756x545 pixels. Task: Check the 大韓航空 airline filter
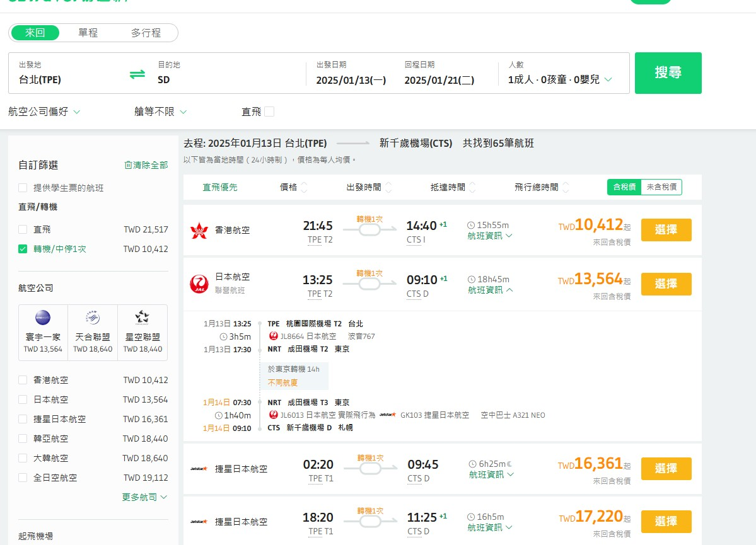point(23,458)
